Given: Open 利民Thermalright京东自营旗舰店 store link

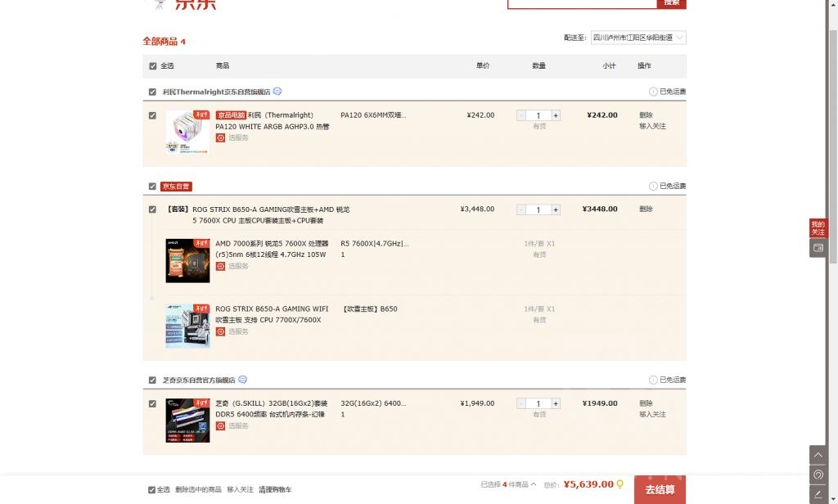Looking at the screenshot, I should click(x=216, y=92).
